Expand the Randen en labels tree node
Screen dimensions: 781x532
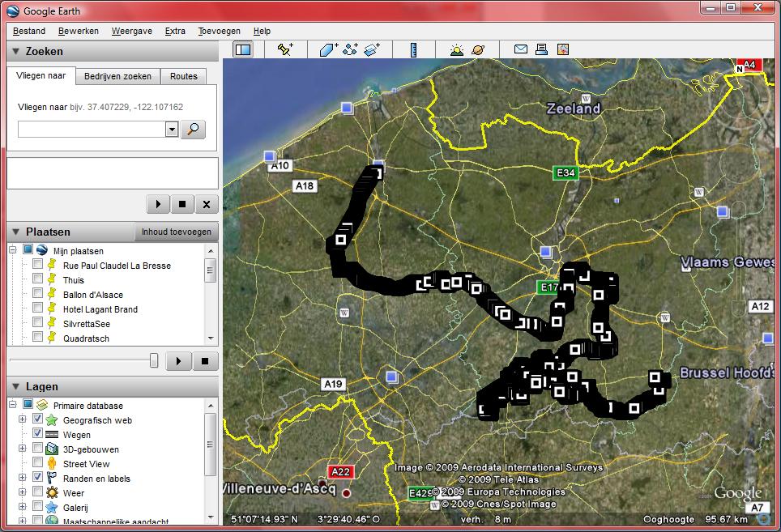click(23, 477)
